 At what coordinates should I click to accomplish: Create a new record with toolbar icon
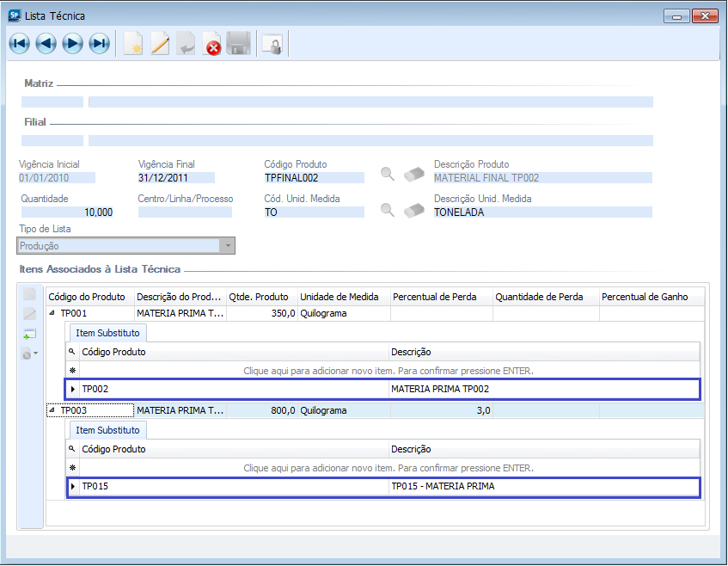[133, 44]
